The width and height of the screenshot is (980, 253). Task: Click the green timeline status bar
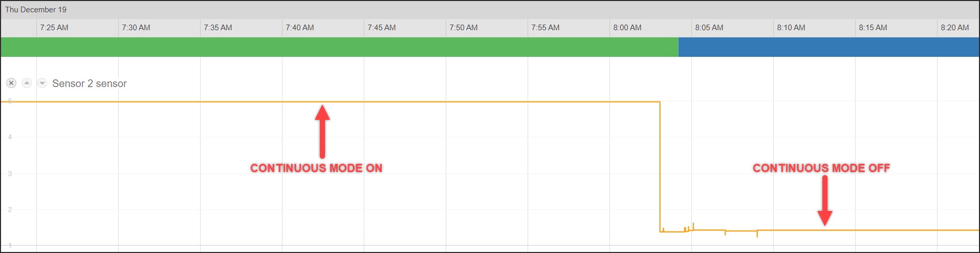coord(340,47)
